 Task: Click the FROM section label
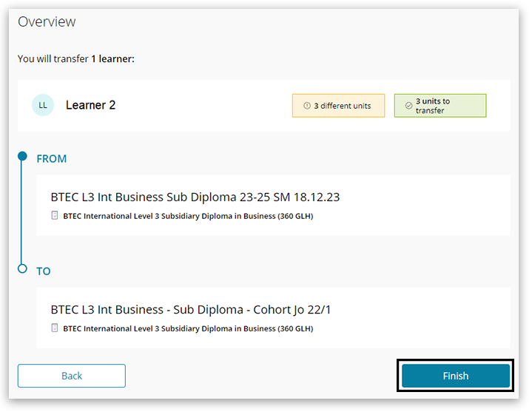tap(52, 159)
